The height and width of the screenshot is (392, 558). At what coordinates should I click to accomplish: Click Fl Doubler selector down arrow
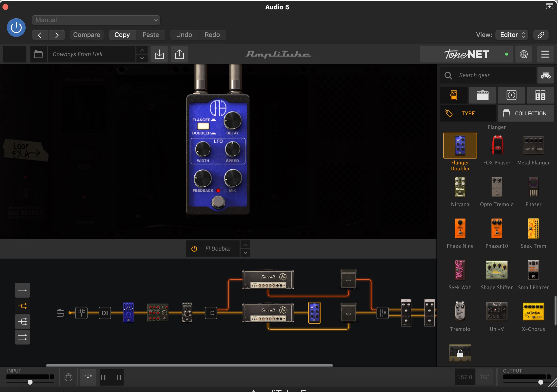click(245, 253)
